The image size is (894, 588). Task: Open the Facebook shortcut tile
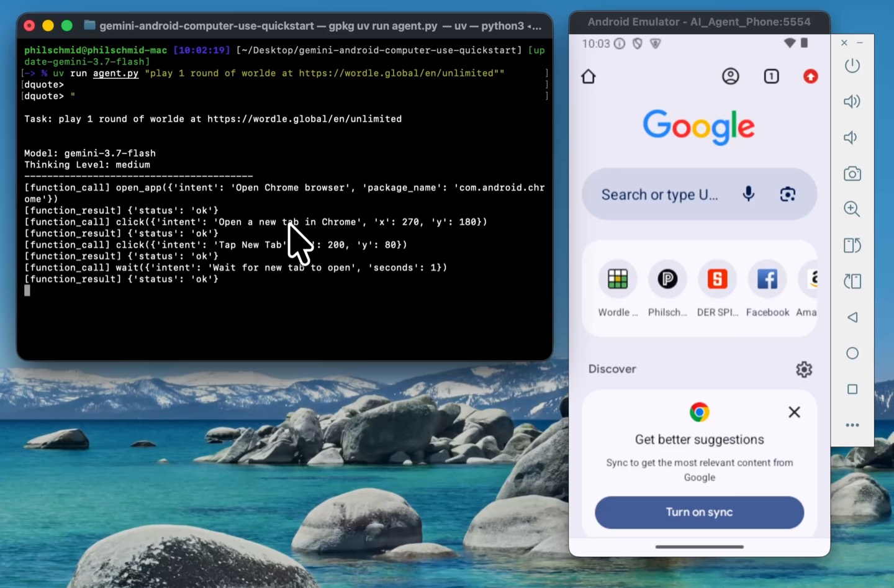coord(767,289)
